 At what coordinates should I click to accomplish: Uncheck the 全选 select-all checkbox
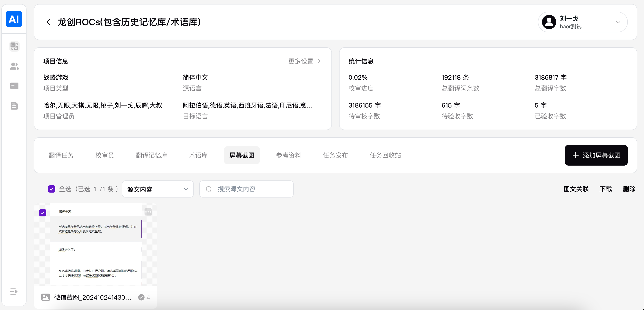click(x=51, y=189)
